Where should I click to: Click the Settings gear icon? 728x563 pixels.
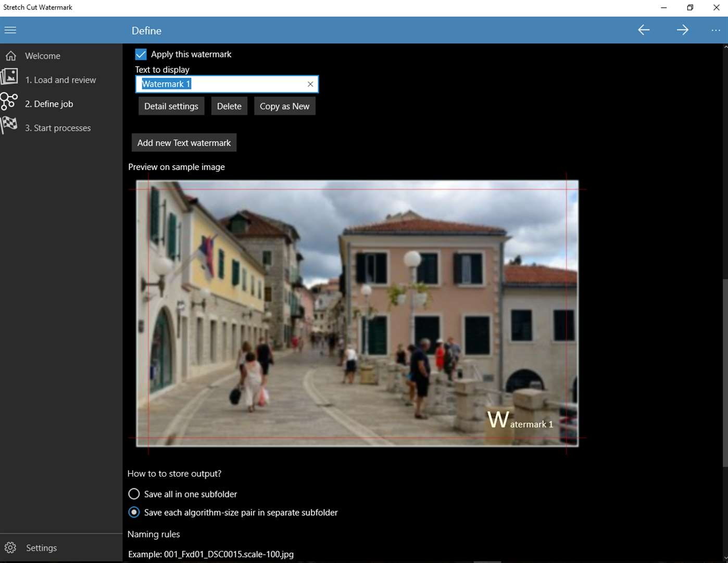(10, 547)
